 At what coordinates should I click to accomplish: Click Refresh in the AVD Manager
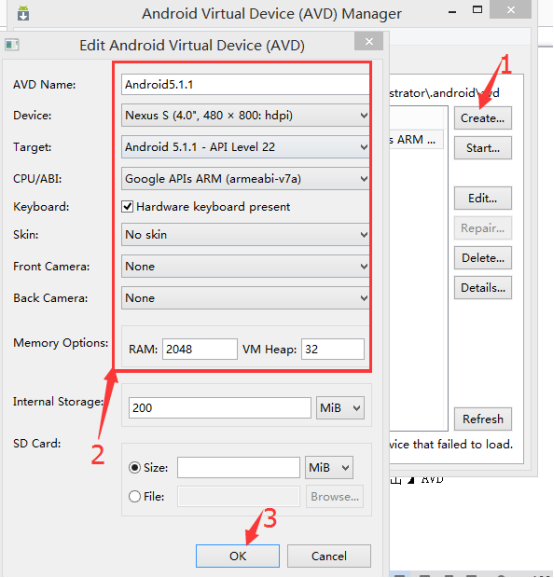(x=483, y=419)
